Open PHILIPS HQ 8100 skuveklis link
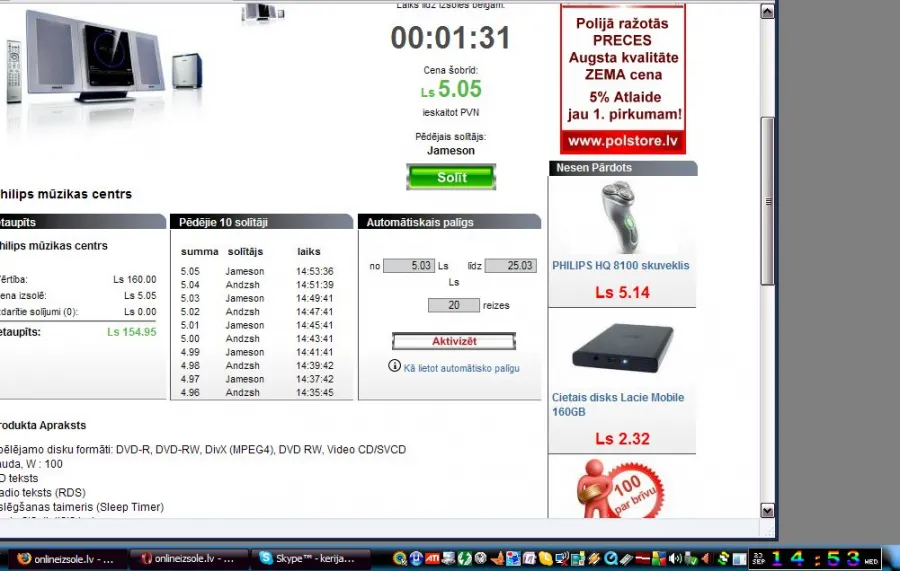 (620, 266)
